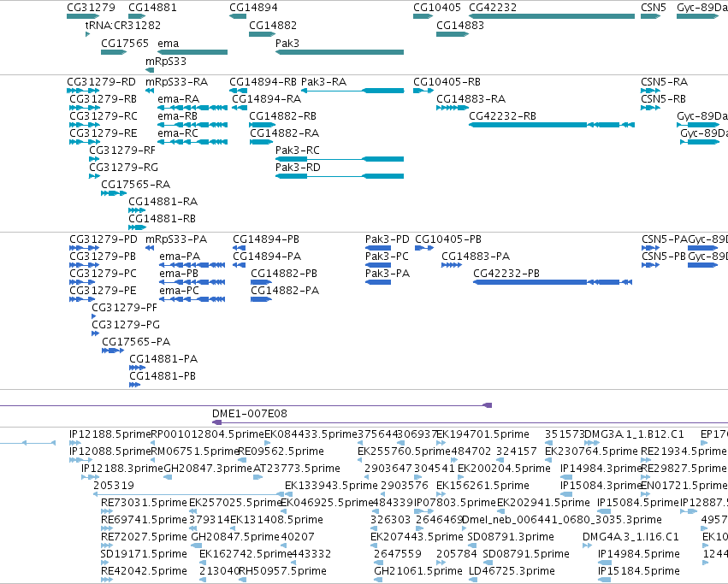Viewport: 728px width, 584px height.
Task: Open the CSN5 gene label
Action: pos(654,8)
